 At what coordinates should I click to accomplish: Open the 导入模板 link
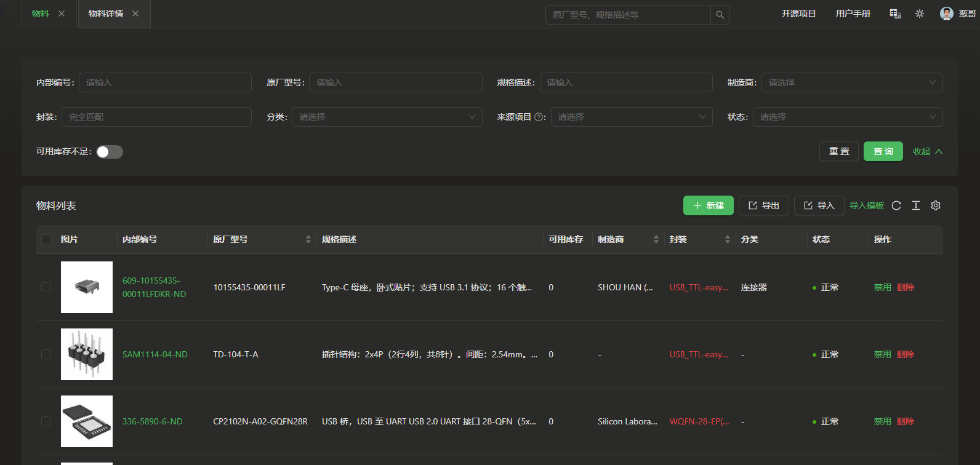[867, 205]
